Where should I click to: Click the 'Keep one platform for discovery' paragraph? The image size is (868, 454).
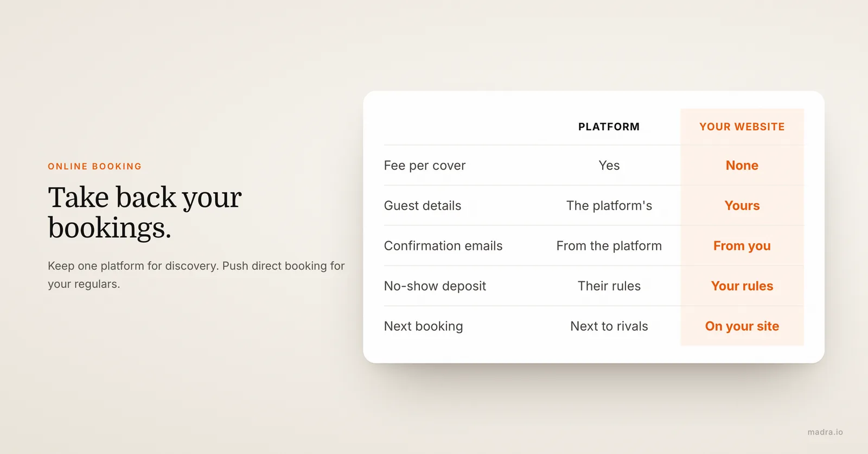(x=196, y=275)
